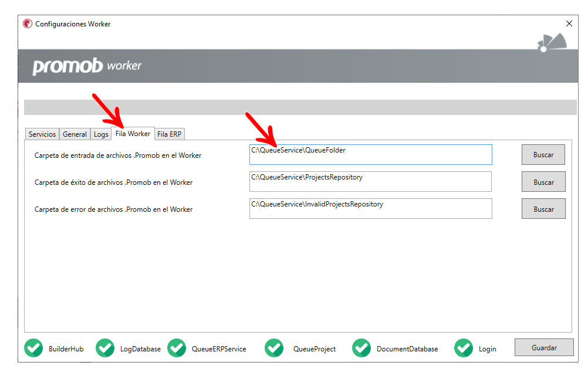Click Buscar for the éxito folder
Image resolution: width=588 pixels, height=386 pixels.
pyautogui.click(x=543, y=182)
